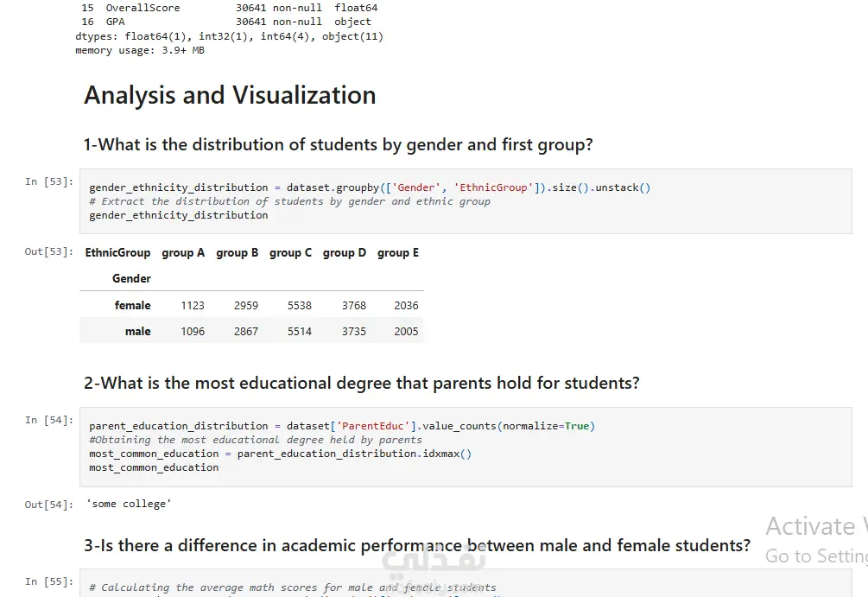Click the In [54] cell prompt
868x597 pixels.
[49, 420]
